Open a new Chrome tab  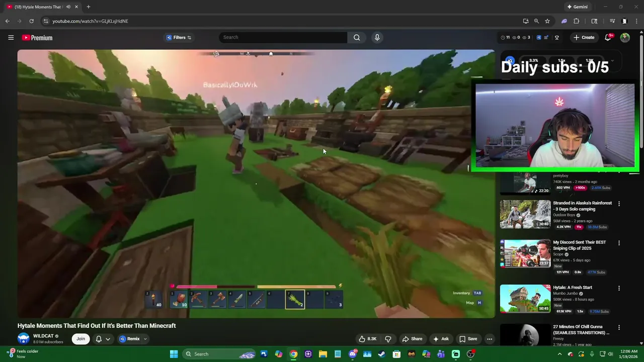(x=89, y=7)
